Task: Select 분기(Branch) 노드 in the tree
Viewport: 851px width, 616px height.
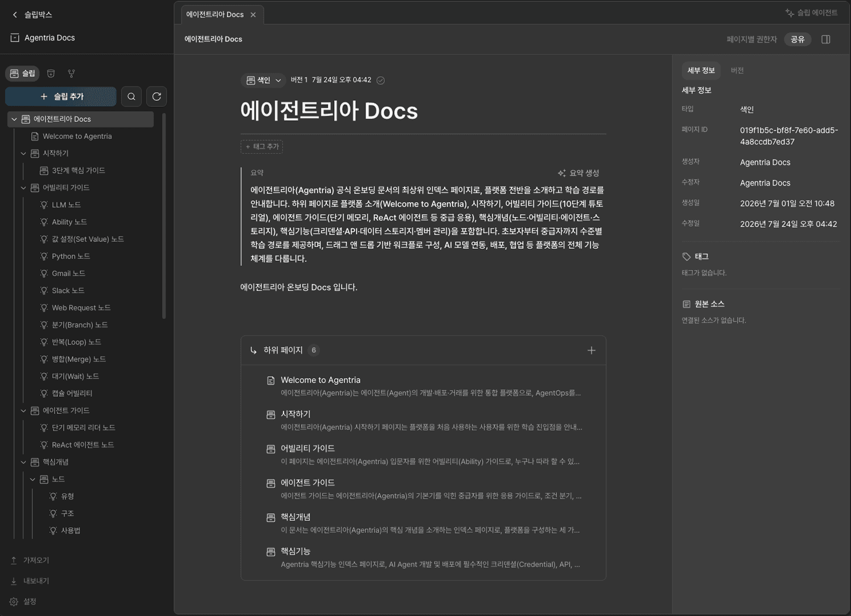Action: pos(80,325)
